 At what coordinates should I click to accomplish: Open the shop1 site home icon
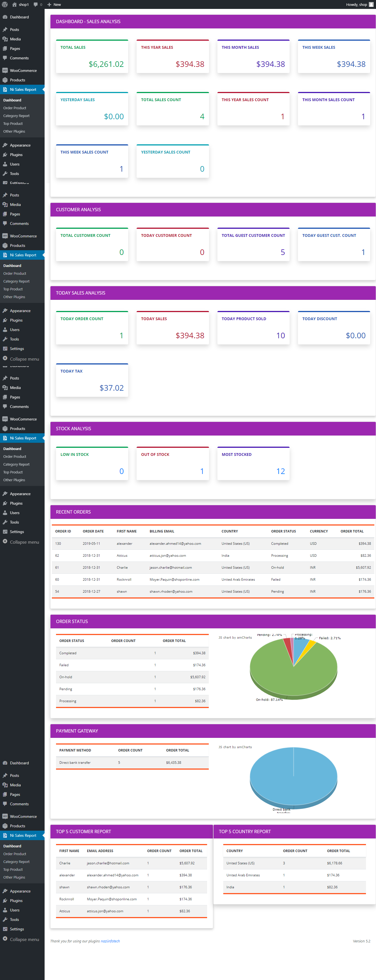(14, 4)
